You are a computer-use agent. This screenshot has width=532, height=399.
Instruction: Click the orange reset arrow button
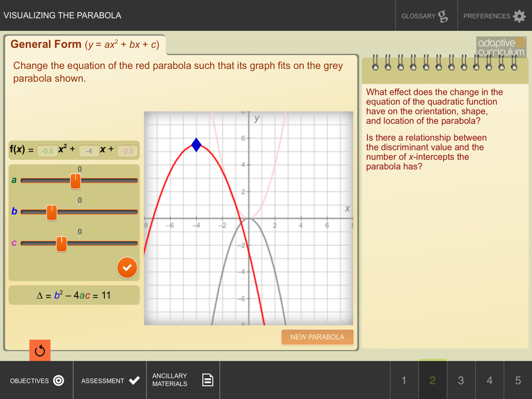(40, 350)
